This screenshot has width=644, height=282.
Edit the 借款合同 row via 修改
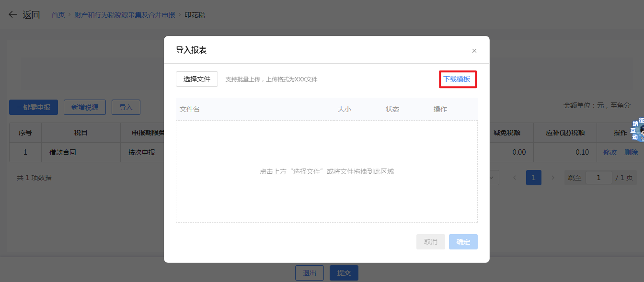pyautogui.click(x=609, y=152)
